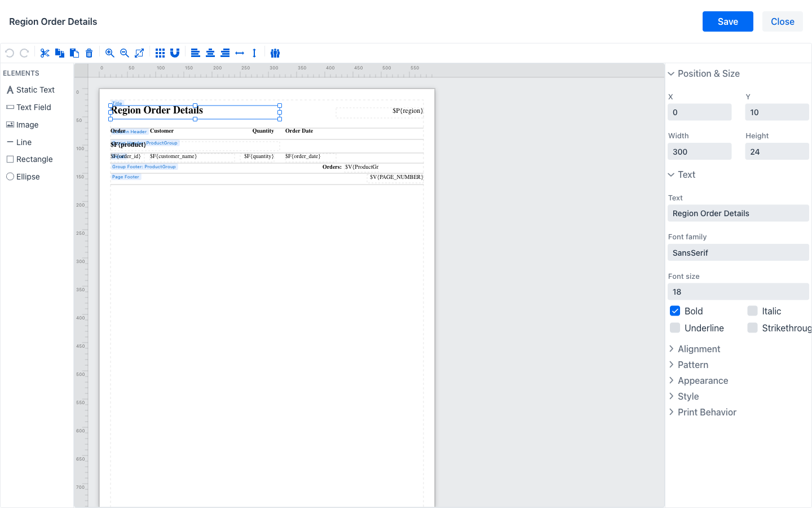Screen dimensions: 812x508
Task: Save the report with Save button
Action: tap(728, 21)
